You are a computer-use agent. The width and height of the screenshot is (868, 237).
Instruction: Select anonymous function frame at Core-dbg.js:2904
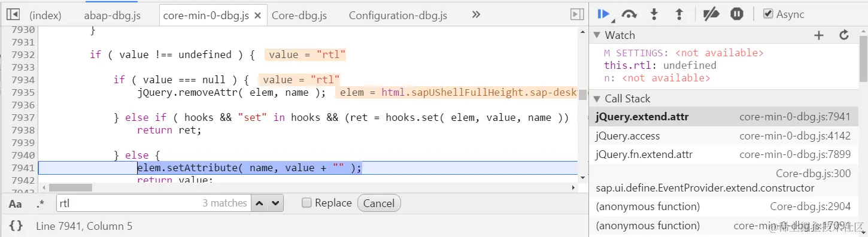click(724, 206)
